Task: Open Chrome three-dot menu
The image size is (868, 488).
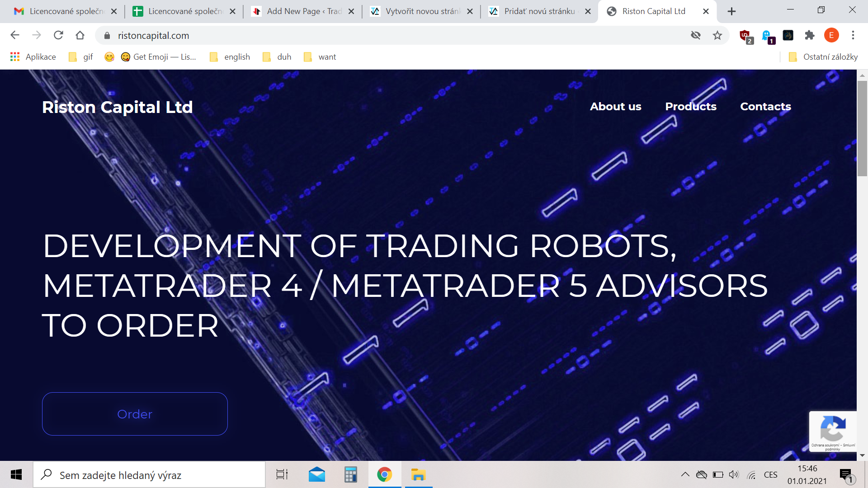Action: pos(853,35)
